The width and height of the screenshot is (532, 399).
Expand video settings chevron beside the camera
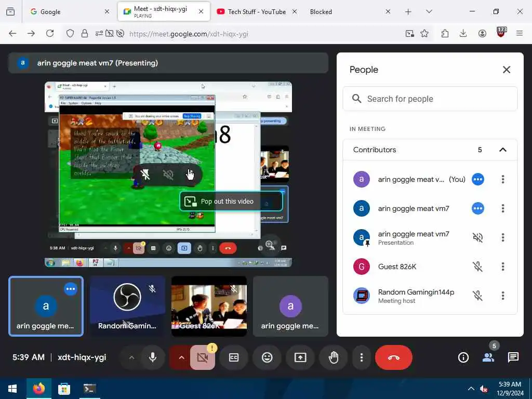pyautogui.click(x=181, y=357)
